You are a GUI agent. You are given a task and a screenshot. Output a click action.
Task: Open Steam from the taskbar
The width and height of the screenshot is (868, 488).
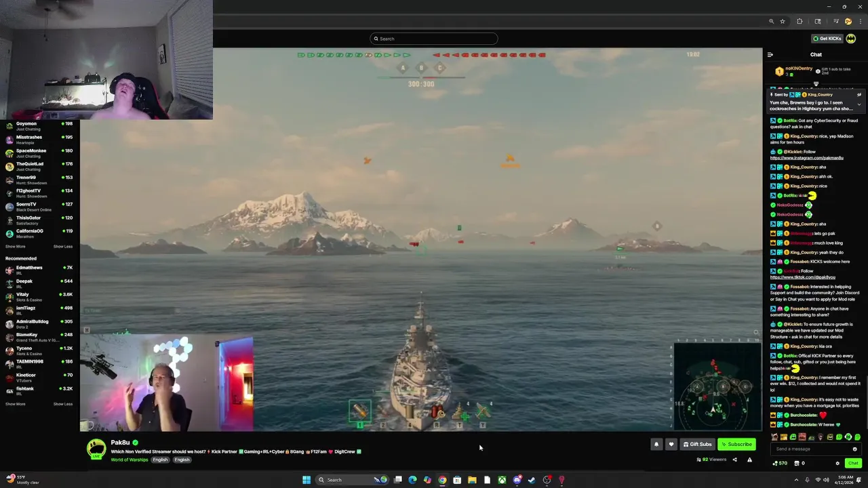click(532, 480)
